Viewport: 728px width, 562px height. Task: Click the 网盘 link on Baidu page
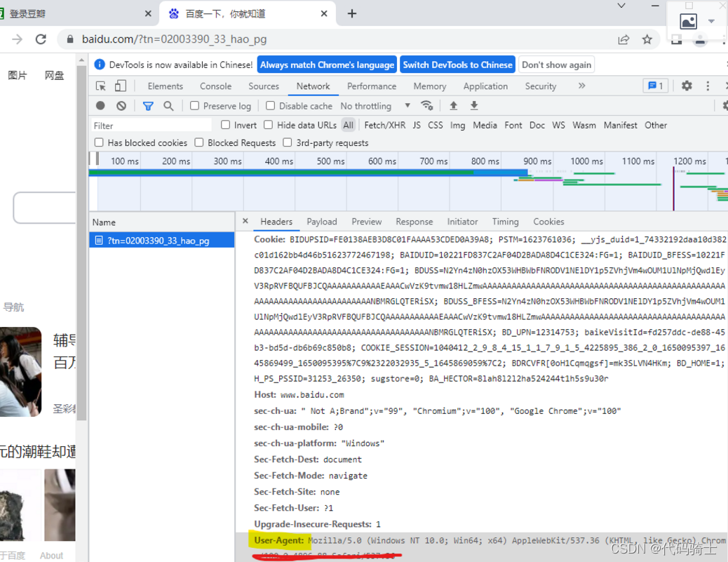[x=54, y=75]
